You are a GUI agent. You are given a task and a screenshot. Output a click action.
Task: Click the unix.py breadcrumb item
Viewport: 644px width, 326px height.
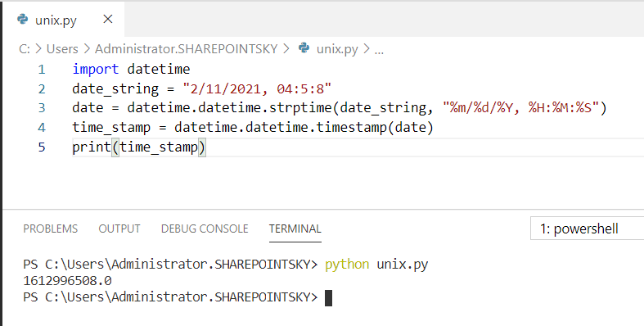point(337,49)
